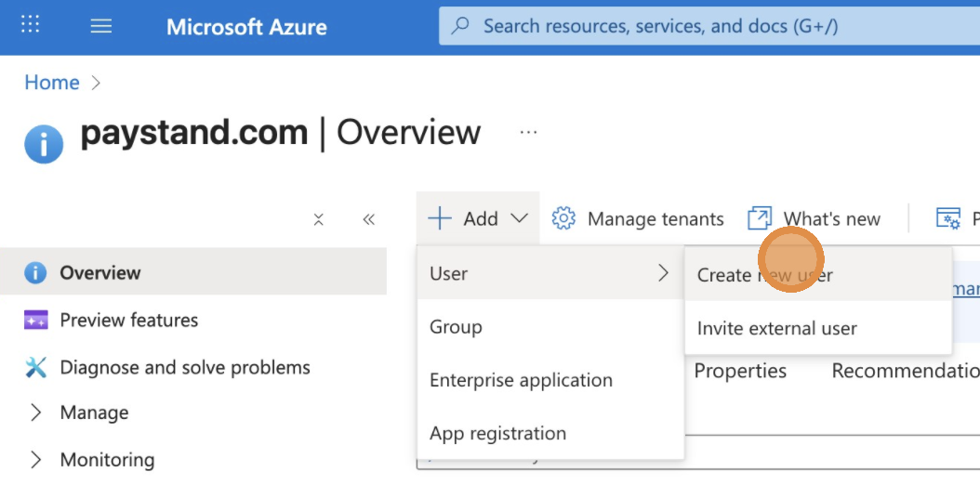Viewport: 980px width, 485px height.
Task: Switch to the Properties tab
Action: click(740, 371)
